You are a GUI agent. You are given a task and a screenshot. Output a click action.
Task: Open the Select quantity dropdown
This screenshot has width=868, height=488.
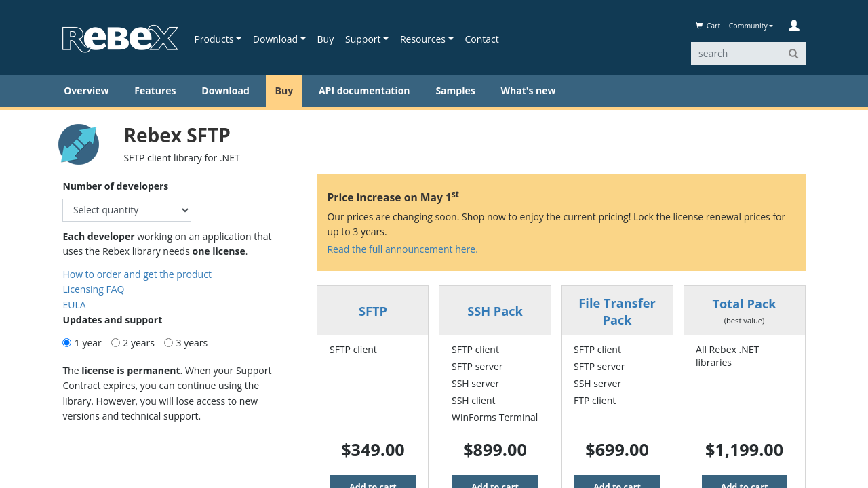click(127, 210)
